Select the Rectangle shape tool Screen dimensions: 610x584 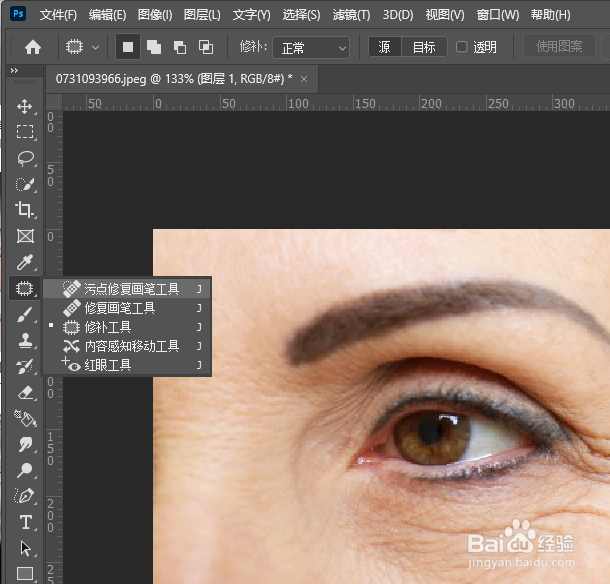25,573
